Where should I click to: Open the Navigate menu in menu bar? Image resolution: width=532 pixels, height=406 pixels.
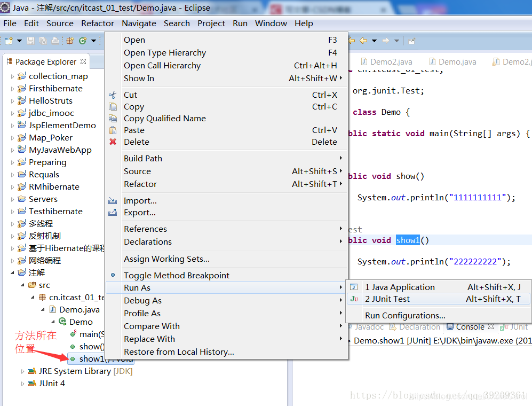coord(139,23)
